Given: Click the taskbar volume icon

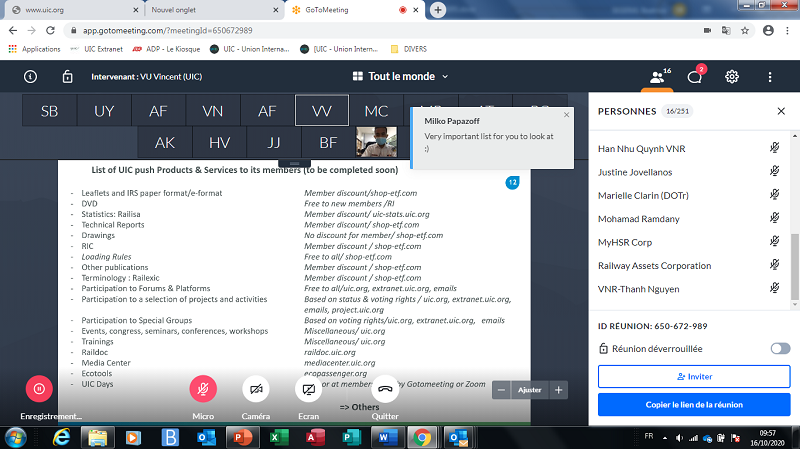Looking at the screenshot, I should tap(679, 438).
